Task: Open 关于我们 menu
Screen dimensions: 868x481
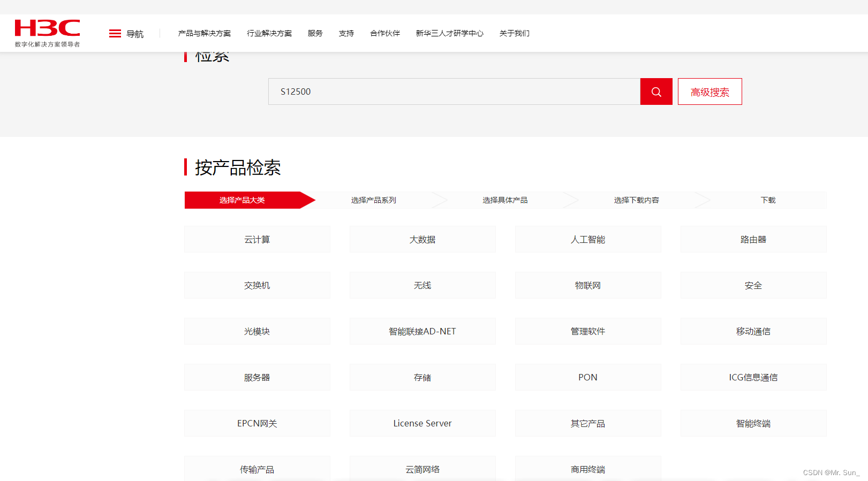Action: pyautogui.click(x=515, y=33)
